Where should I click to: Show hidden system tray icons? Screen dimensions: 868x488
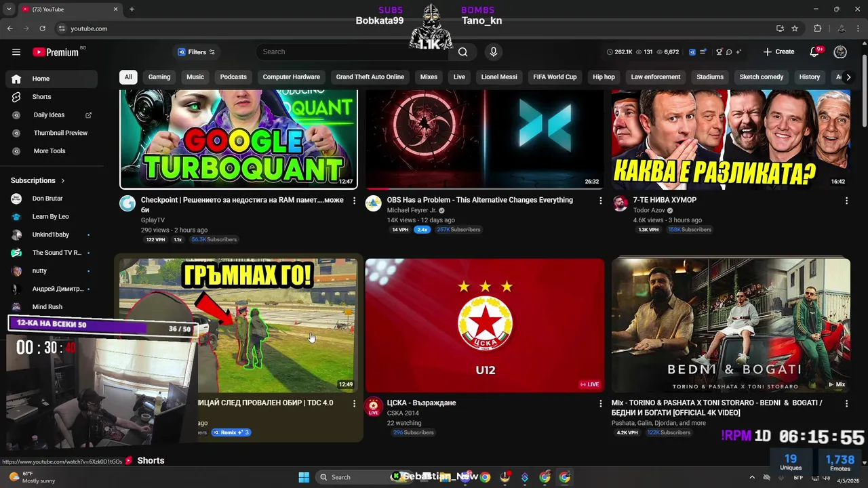(751, 477)
